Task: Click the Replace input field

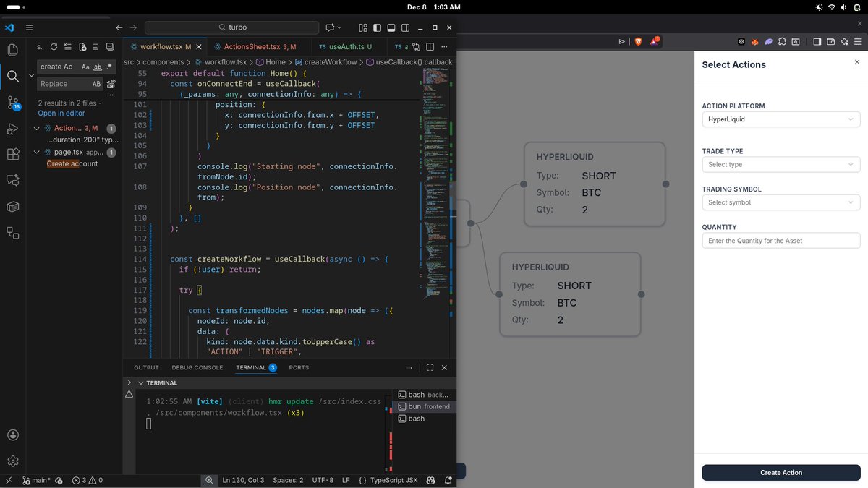Action: (70, 84)
